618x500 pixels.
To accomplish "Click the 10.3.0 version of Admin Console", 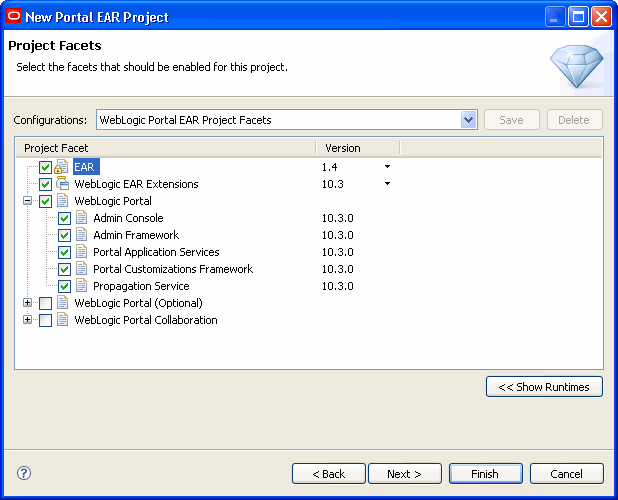I will 337,218.
